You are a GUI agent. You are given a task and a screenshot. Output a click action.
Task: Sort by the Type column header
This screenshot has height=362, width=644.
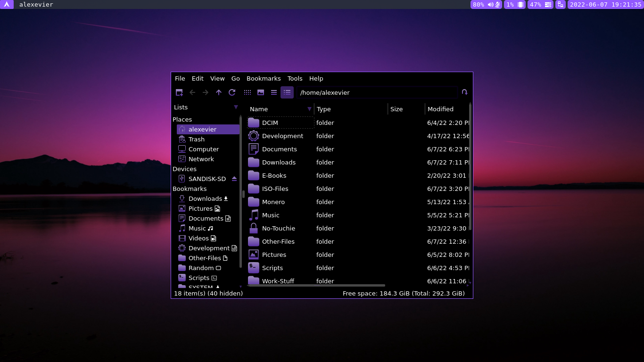(x=351, y=109)
